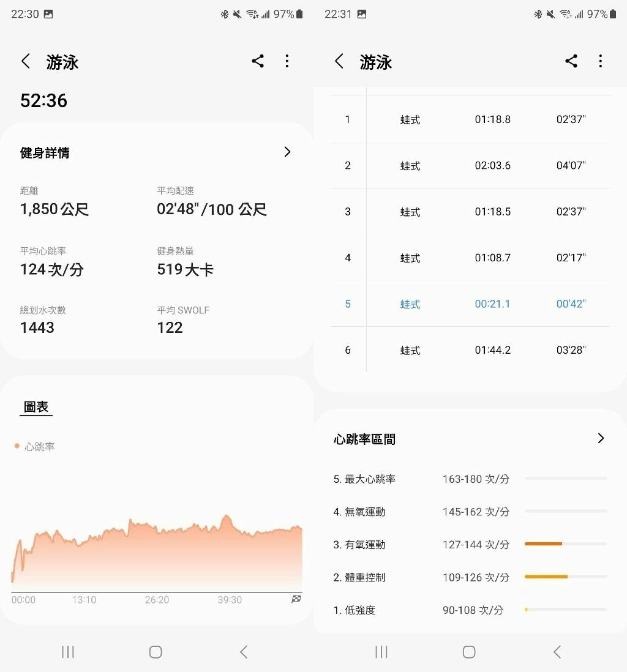627x672 pixels.
Task: Tap calories value 519 大卡
Action: pyautogui.click(x=186, y=269)
